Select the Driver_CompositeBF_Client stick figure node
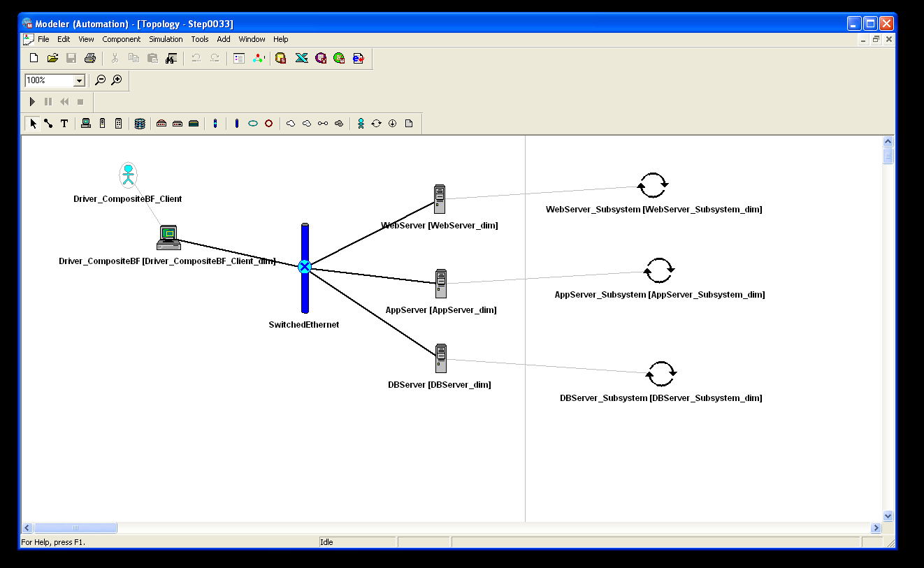The image size is (924, 568). click(128, 175)
